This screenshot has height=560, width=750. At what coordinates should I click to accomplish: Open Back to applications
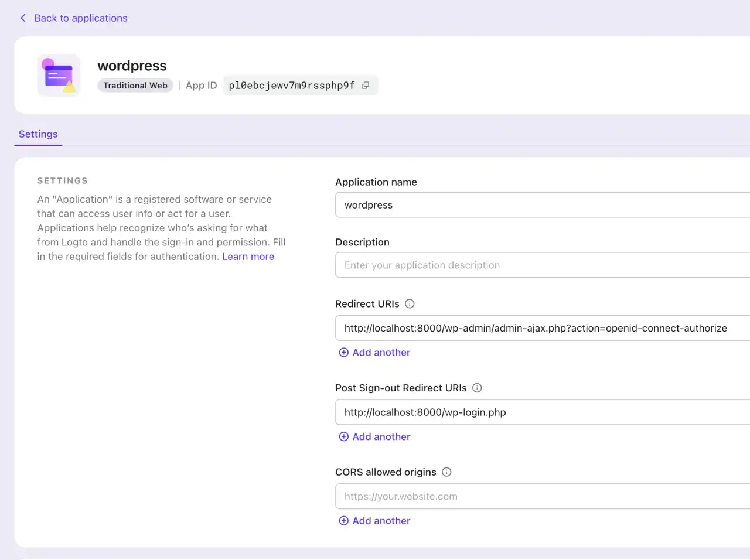80,18
